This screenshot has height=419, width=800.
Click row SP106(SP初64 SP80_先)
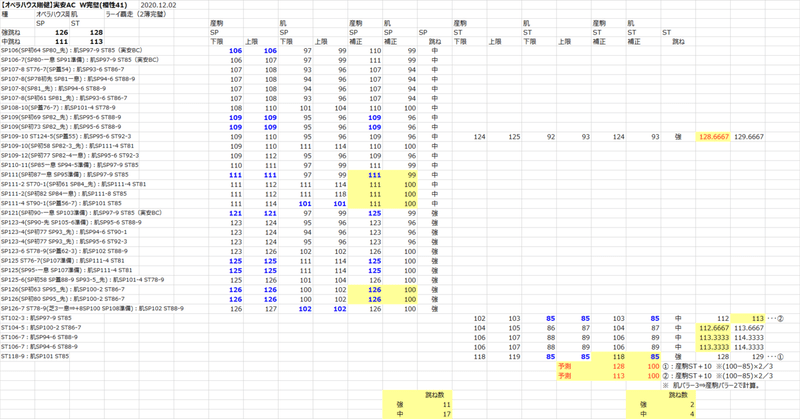coord(71,51)
